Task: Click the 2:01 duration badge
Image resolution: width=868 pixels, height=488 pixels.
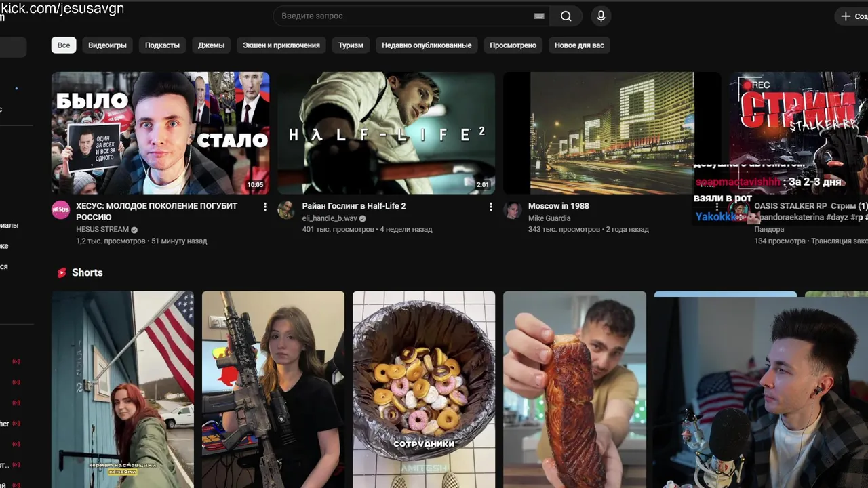Action: (x=483, y=185)
